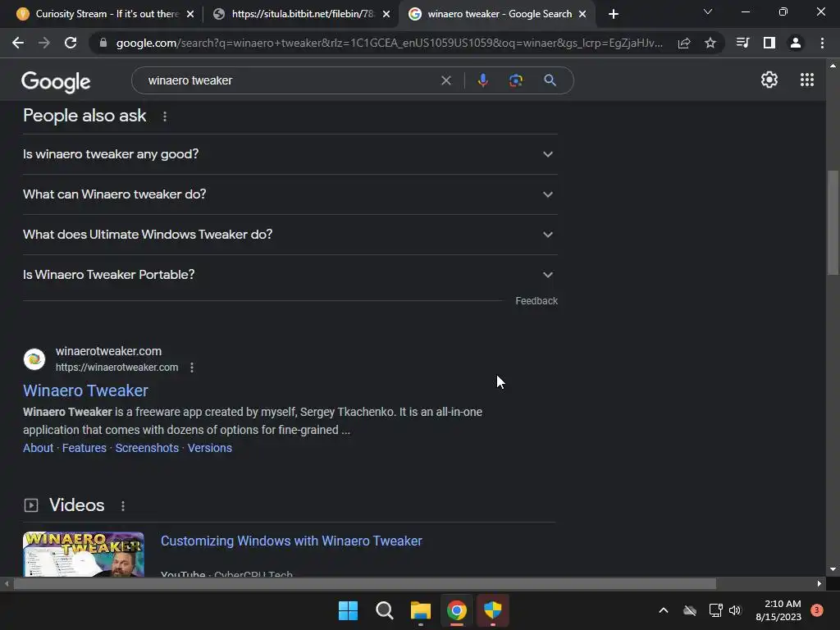This screenshot has width=840, height=630.
Task: Open more options for winaerotweaker.com result
Action: [192, 367]
